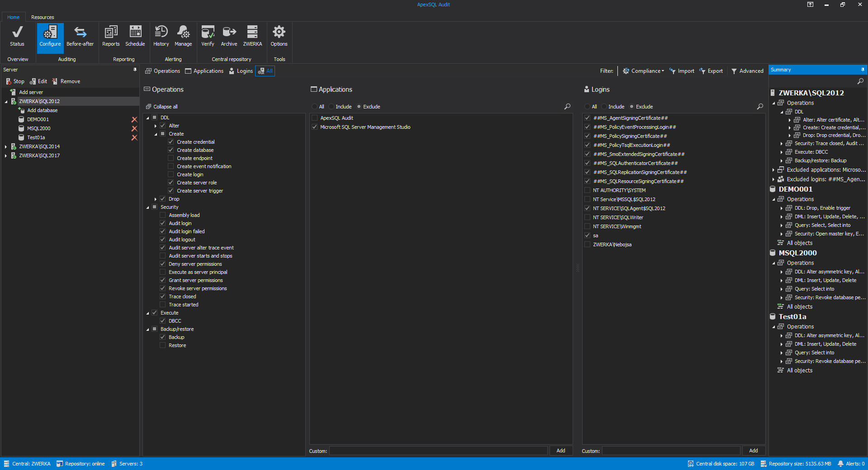Switch to the Logins view tab
Screen dimensions: 868x470
pyautogui.click(x=241, y=71)
